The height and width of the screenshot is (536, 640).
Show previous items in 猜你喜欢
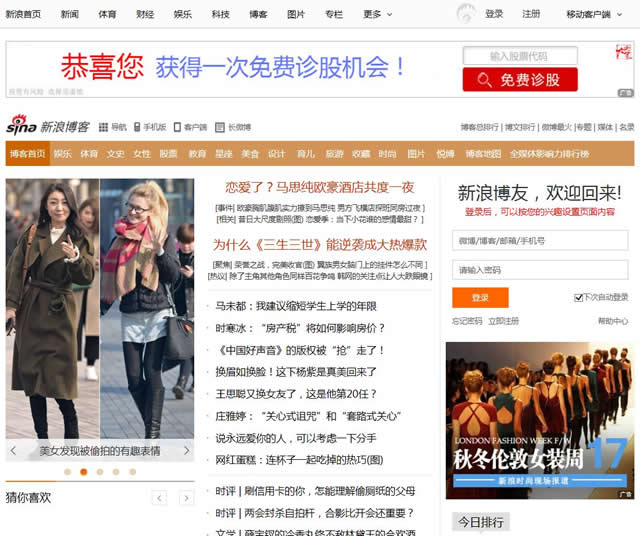[159, 498]
